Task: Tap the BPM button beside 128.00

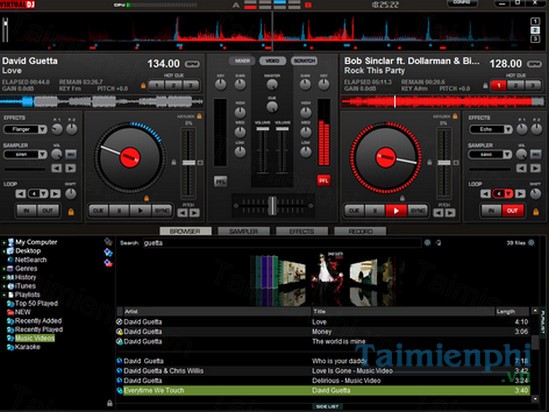Action: [534, 64]
